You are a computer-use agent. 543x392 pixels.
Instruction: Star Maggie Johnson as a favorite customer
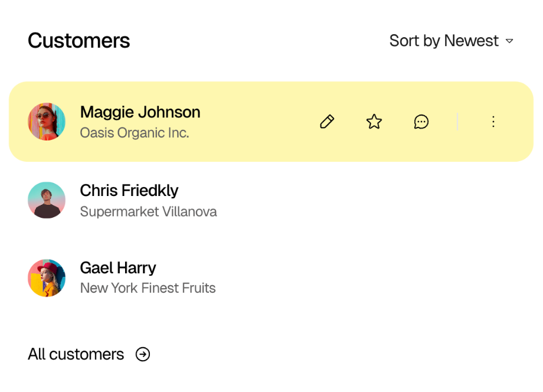[374, 122]
